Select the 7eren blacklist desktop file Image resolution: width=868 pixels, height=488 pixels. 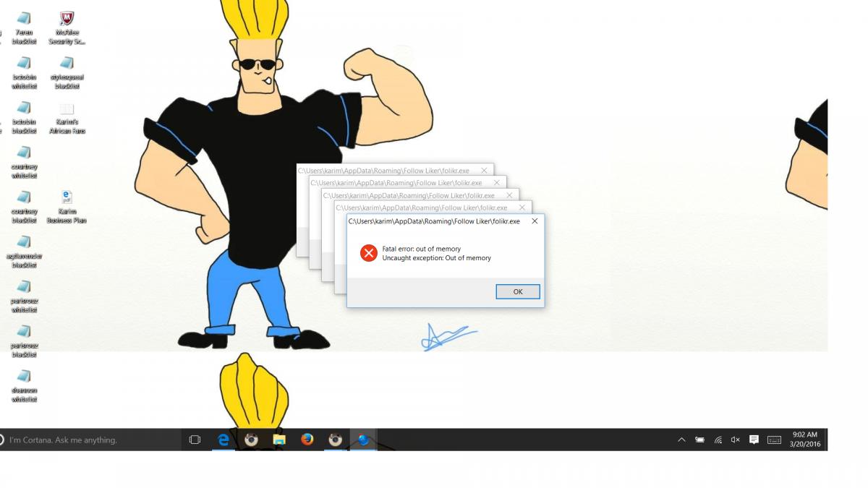point(24,28)
